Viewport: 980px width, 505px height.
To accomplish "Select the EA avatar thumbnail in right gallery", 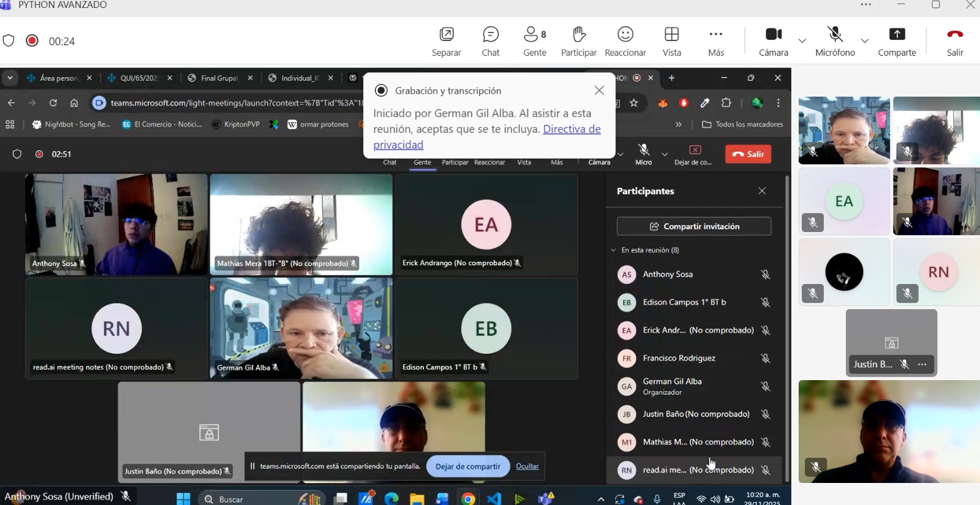I will (x=844, y=201).
